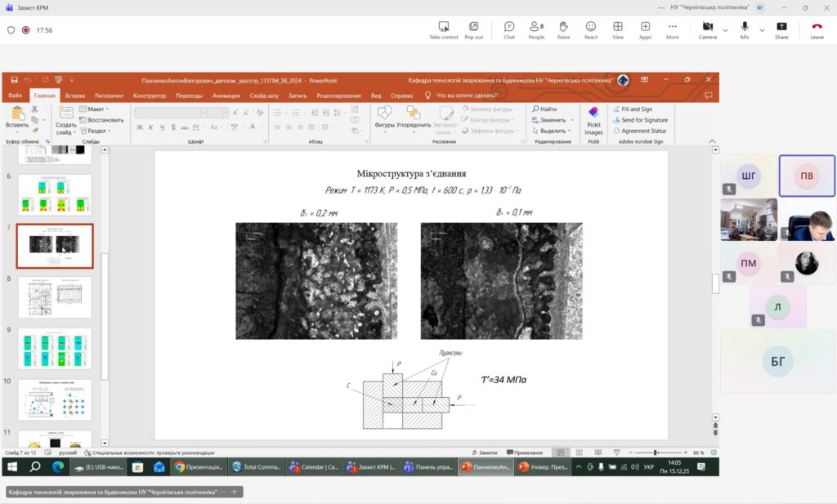Click Share to present content

coord(781,30)
